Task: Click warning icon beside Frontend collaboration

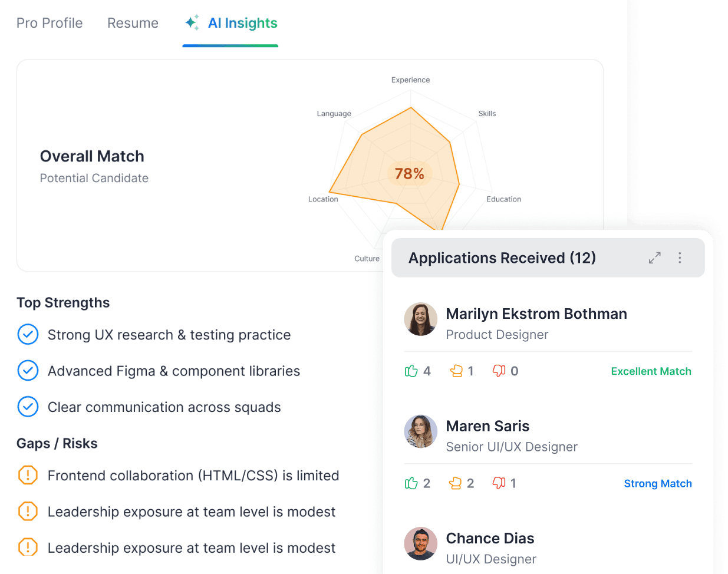Action: coord(28,475)
